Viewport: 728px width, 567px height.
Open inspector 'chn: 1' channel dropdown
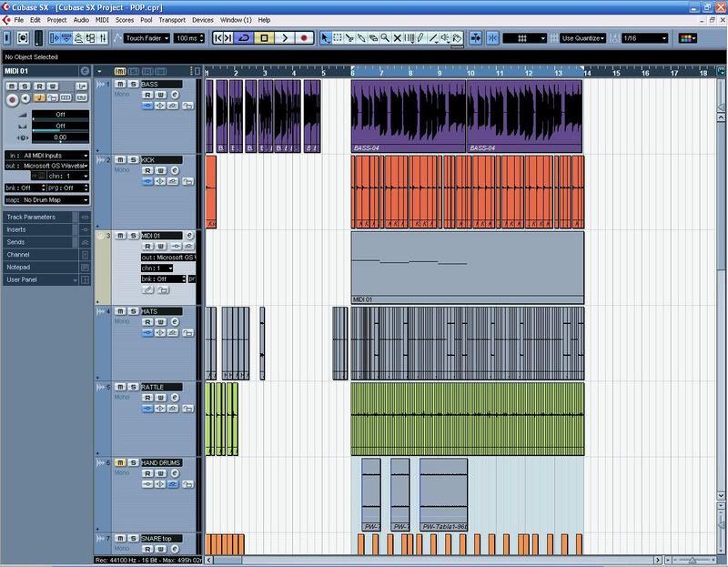[x=67, y=176]
